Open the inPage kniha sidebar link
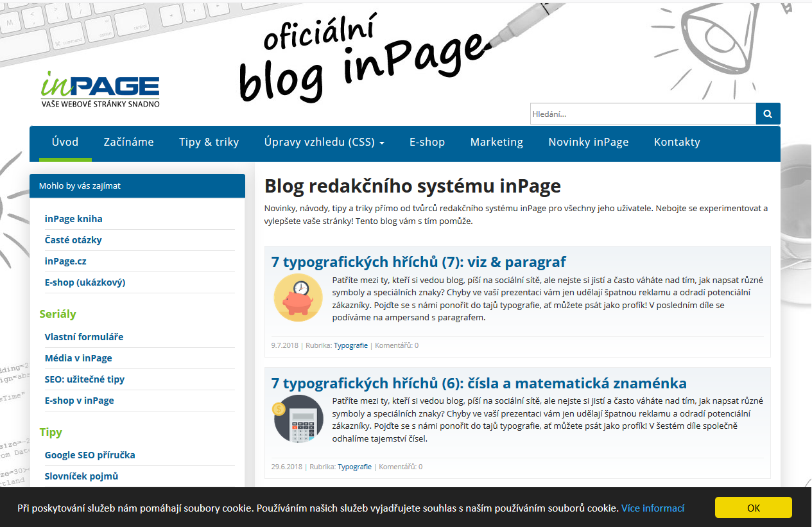This screenshot has width=812, height=527. tap(74, 219)
